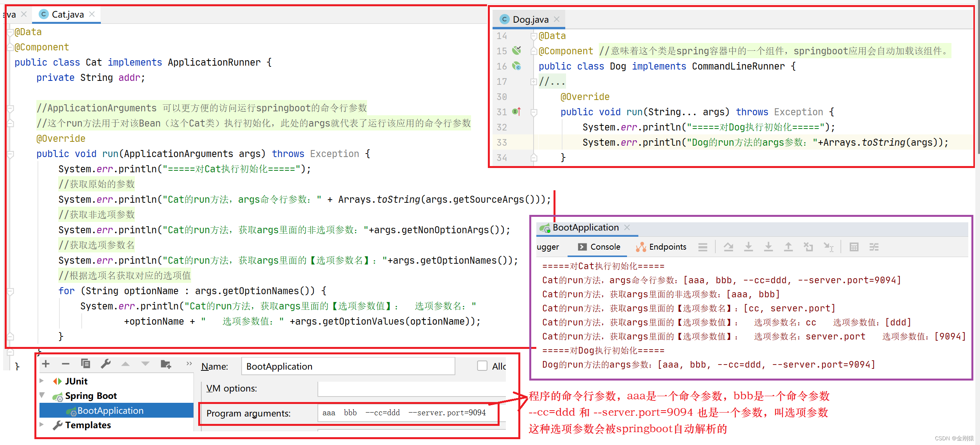The height and width of the screenshot is (445, 980).
Task: Select the Spring Boot tree item
Action: (91, 396)
